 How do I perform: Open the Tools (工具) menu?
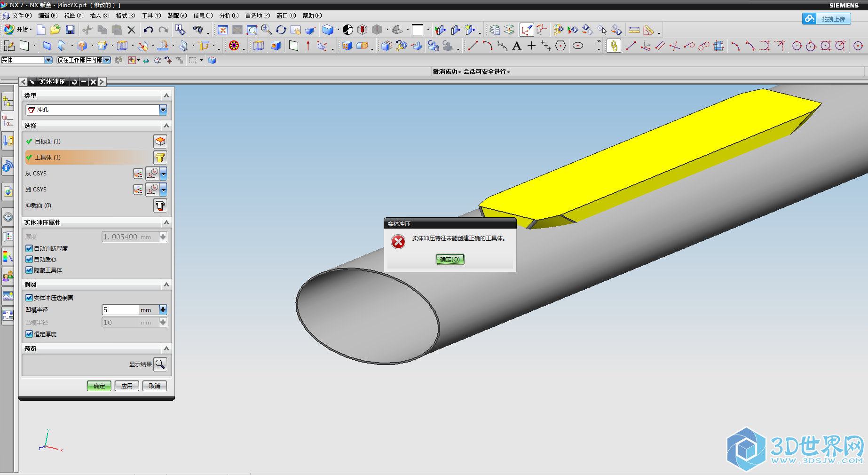(151, 16)
